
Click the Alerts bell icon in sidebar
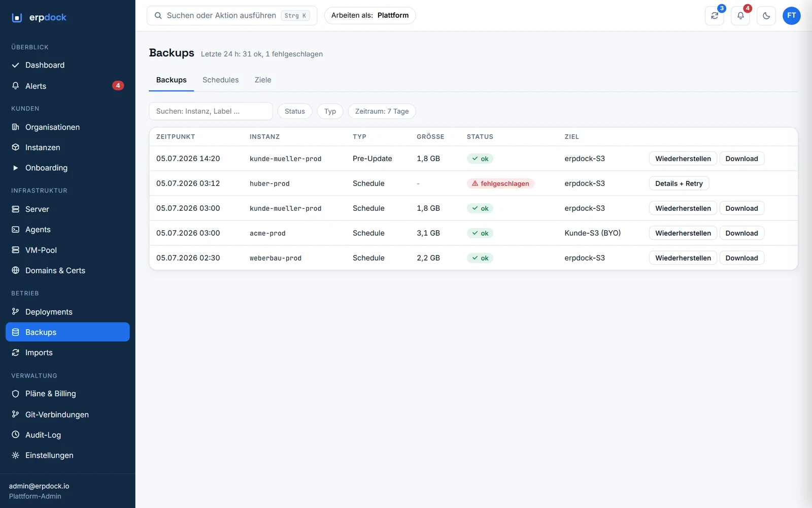coord(16,86)
